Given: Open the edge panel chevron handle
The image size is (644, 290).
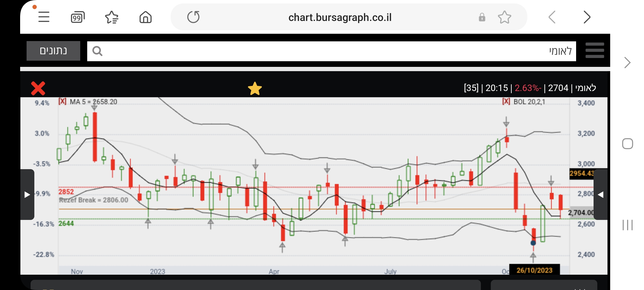Looking at the screenshot, I should 627,63.
